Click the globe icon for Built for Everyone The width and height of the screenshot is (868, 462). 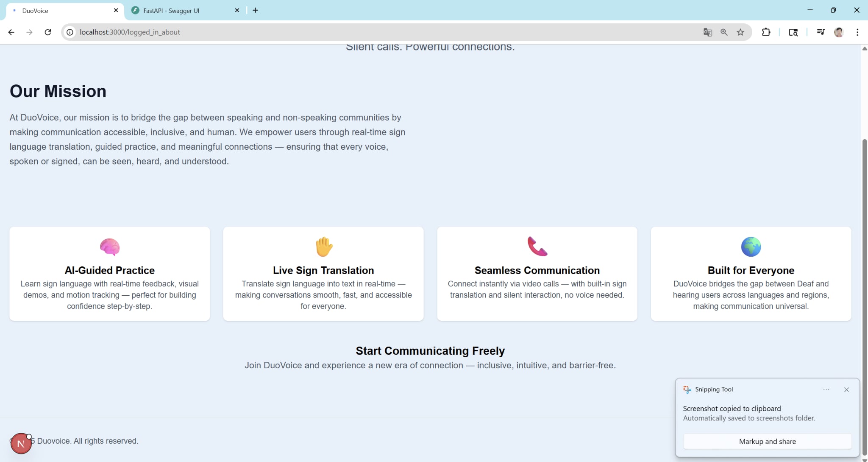[x=751, y=246]
